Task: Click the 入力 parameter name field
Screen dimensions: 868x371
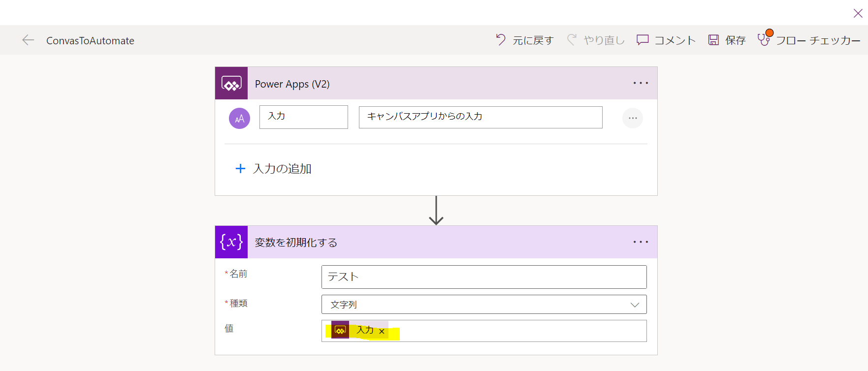Action: pyautogui.click(x=304, y=117)
